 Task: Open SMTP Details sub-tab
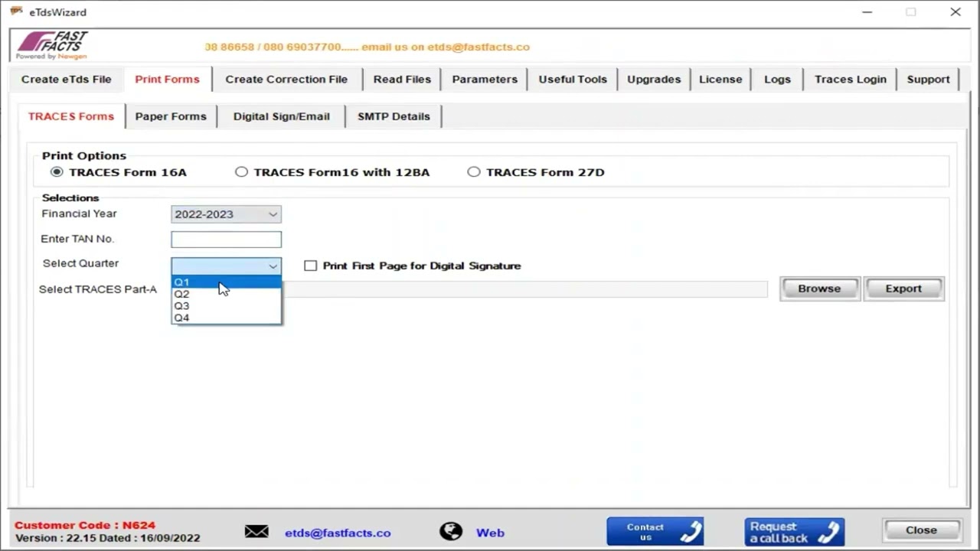coord(394,116)
